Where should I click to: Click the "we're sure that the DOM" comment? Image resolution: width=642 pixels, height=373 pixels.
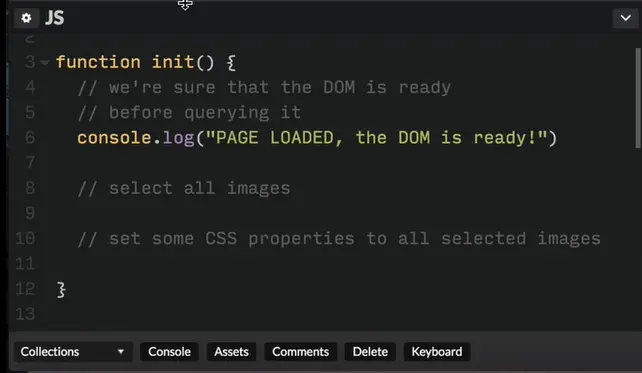(264, 87)
